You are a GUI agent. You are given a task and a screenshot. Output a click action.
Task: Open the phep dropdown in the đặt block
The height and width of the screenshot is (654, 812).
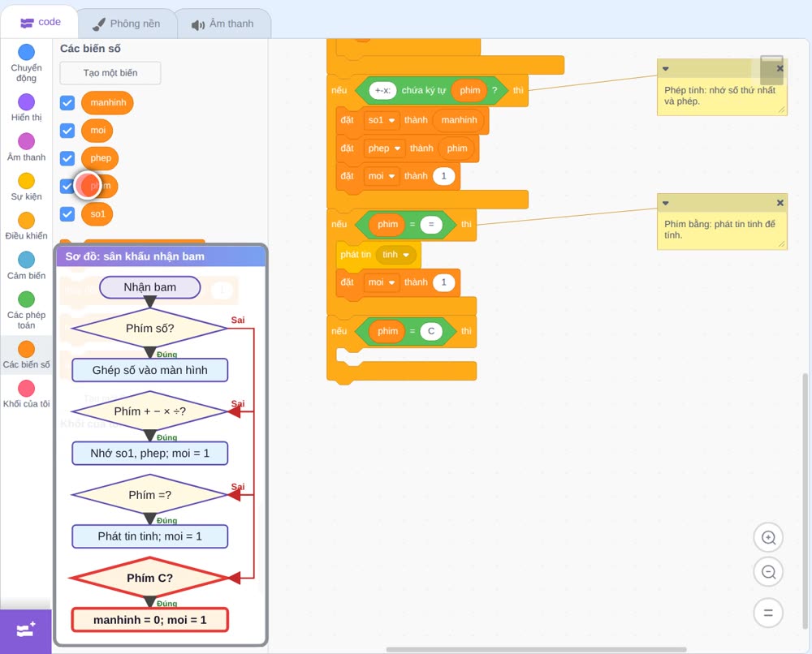[384, 148]
